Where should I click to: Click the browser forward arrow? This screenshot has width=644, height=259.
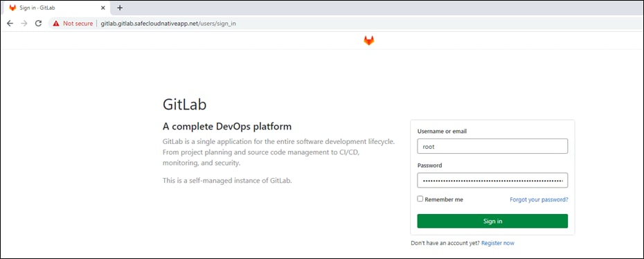click(x=24, y=24)
